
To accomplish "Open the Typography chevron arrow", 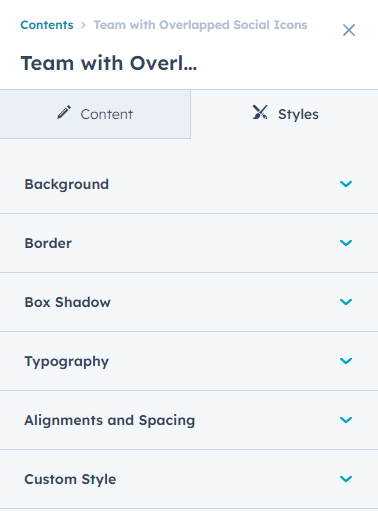I will coord(346,361).
